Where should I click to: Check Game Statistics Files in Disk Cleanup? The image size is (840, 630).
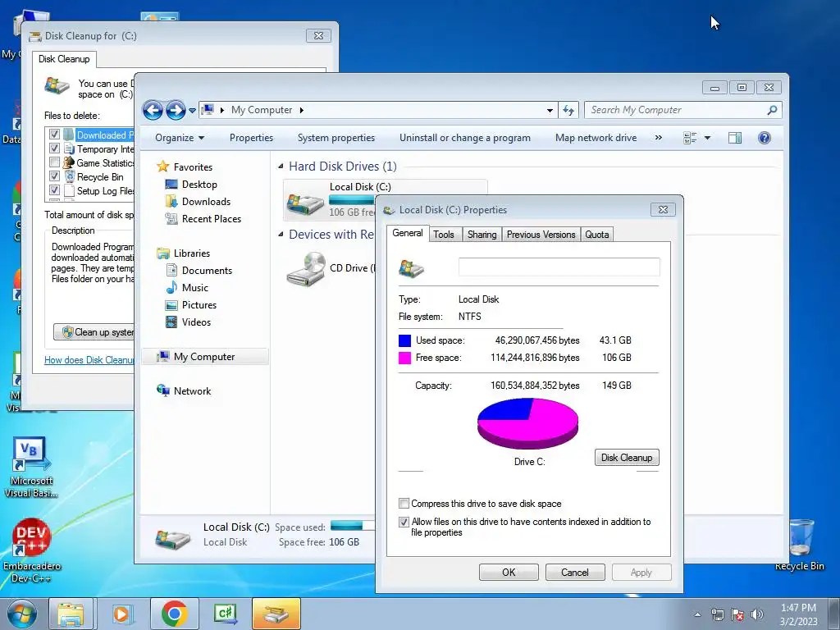point(54,162)
